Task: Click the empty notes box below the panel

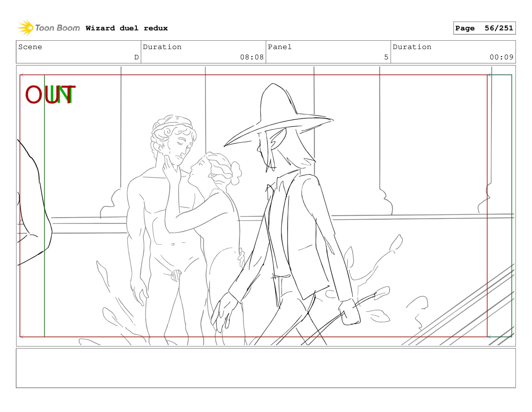Action: pos(266,368)
